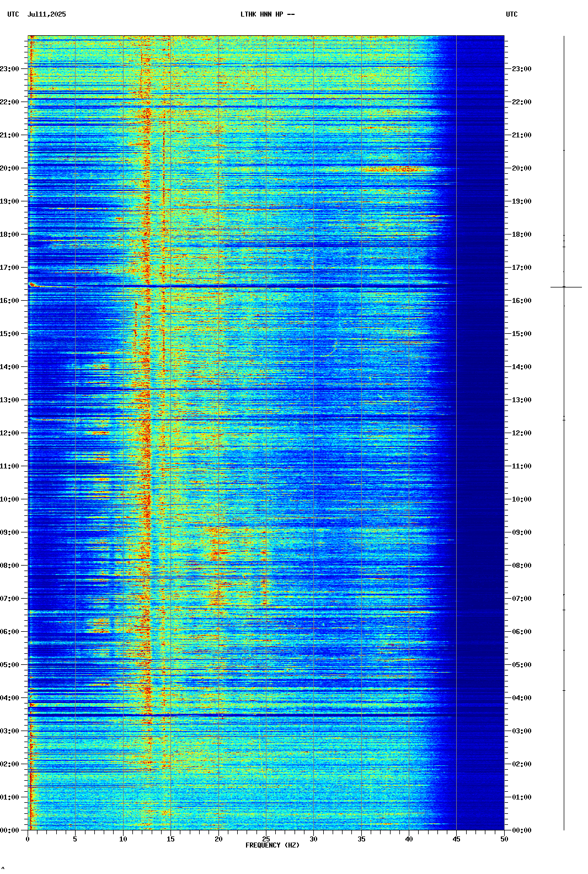Click the 'FREQUENCY (HZ)' axis label

(272, 845)
